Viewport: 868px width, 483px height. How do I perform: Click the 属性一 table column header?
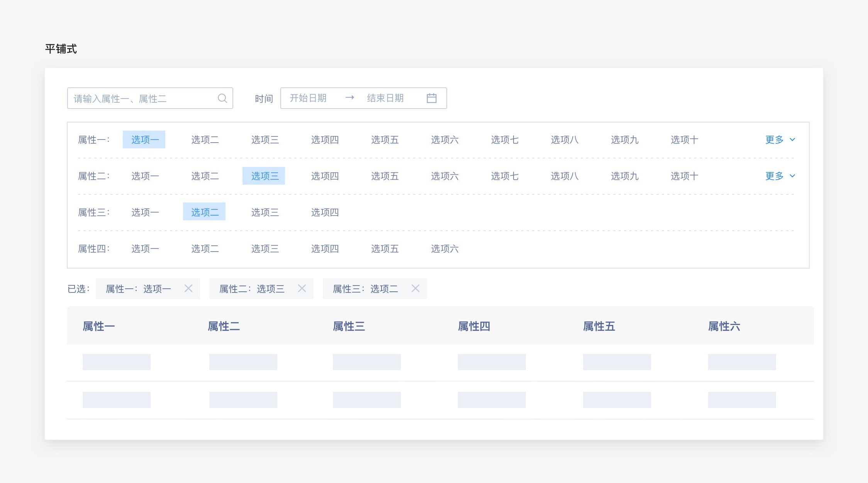[99, 326]
